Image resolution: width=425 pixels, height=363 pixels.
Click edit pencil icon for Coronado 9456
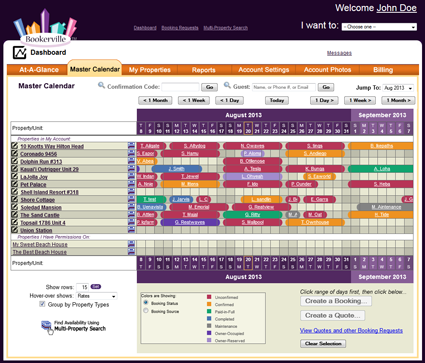pos(14,153)
